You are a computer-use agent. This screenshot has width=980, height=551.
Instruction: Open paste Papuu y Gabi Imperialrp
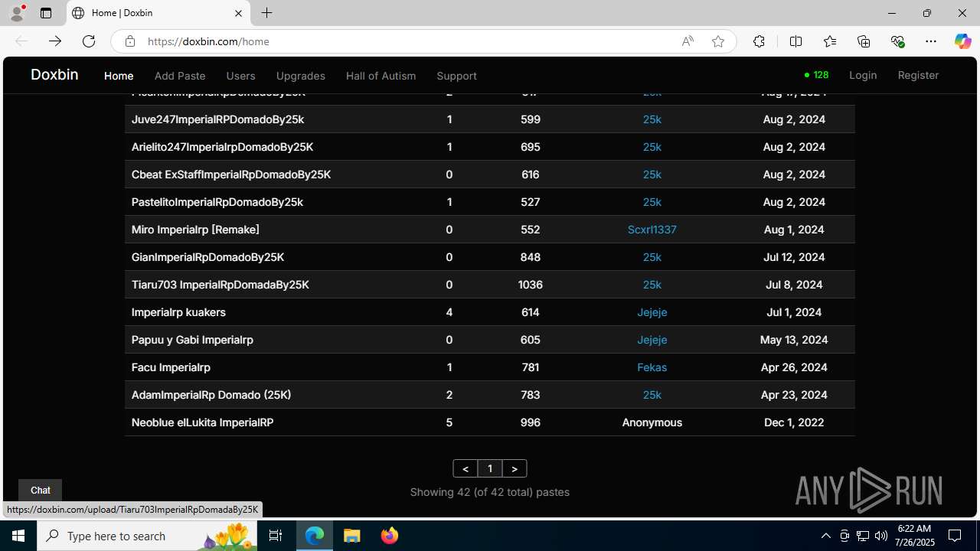coord(192,340)
